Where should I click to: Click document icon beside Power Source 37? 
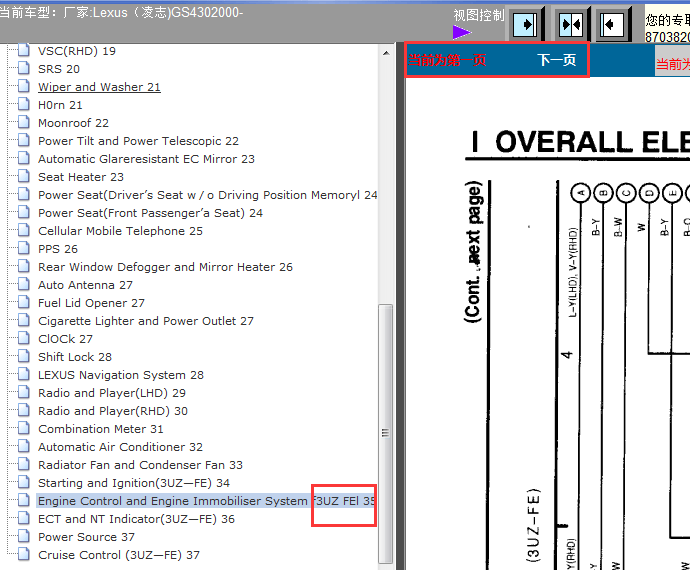(x=24, y=537)
